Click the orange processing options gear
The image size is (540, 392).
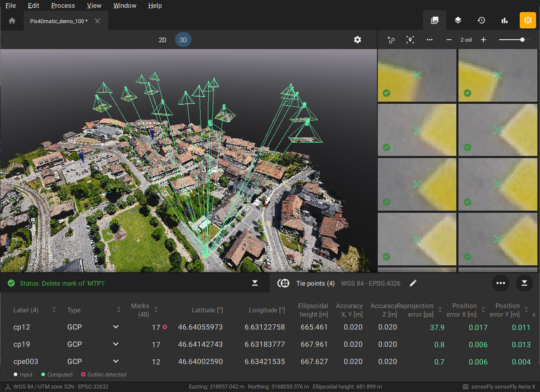click(527, 20)
